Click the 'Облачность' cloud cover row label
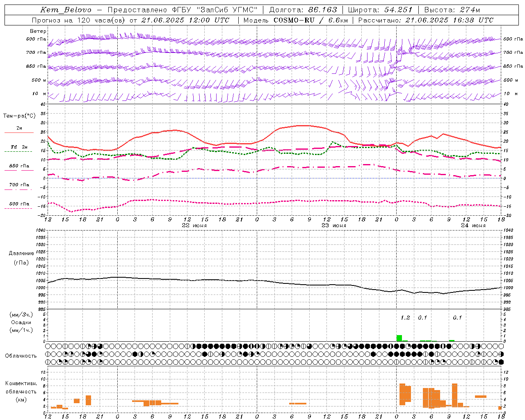Viewport: 525px width, 420px height. (x=21, y=356)
